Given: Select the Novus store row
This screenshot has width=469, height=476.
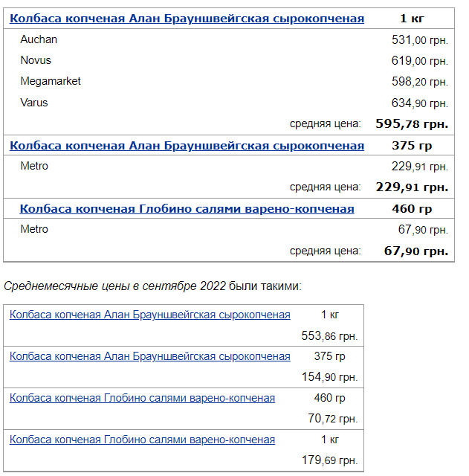Looking at the screenshot, I should pyautogui.click(x=229, y=60).
